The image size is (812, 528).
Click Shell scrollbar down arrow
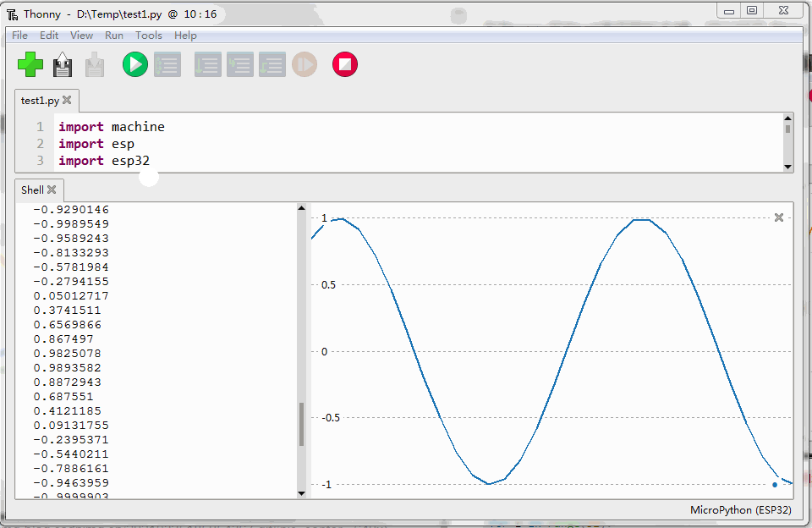pyautogui.click(x=302, y=493)
